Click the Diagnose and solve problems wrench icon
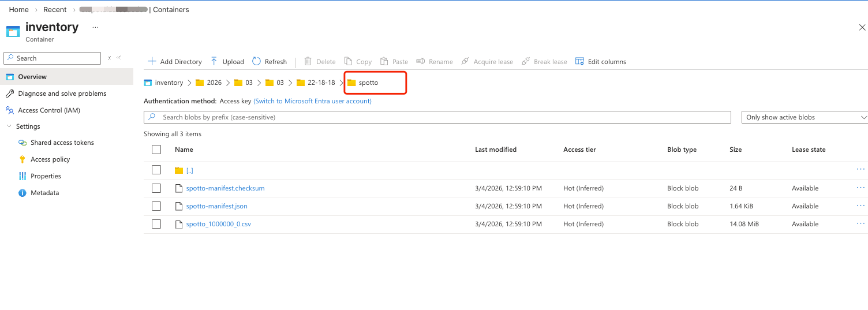Image resolution: width=868 pixels, height=310 pixels. tap(10, 94)
